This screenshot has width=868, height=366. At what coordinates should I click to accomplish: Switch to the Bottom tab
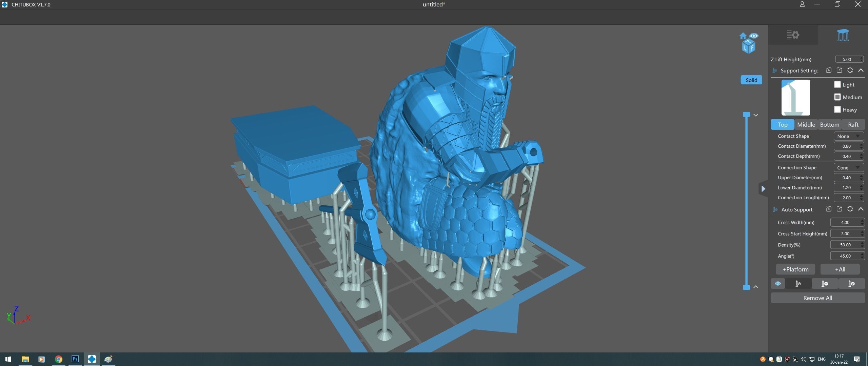[x=829, y=125]
